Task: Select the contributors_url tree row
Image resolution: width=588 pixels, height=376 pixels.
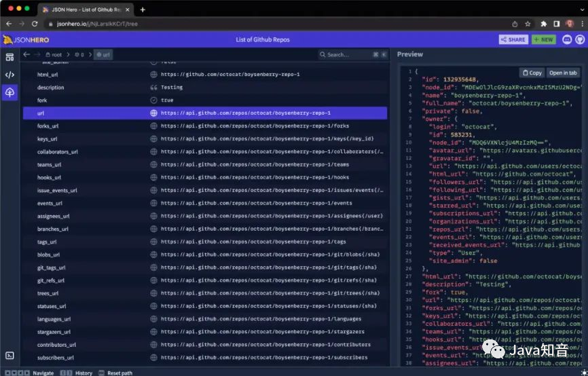Action: [x=205, y=345]
